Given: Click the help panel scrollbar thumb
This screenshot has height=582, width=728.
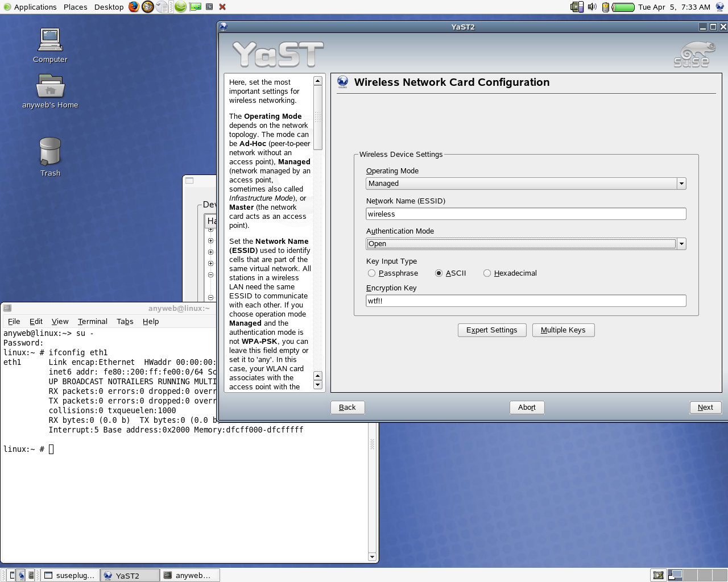Looking at the screenshot, I should [x=318, y=118].
